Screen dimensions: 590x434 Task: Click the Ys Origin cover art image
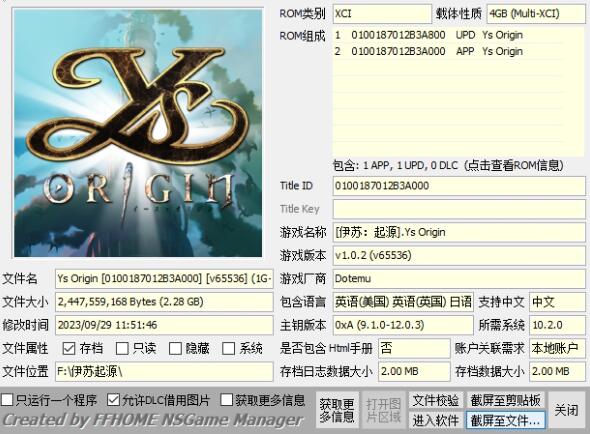pyautogui.click(x=138, y=133)
